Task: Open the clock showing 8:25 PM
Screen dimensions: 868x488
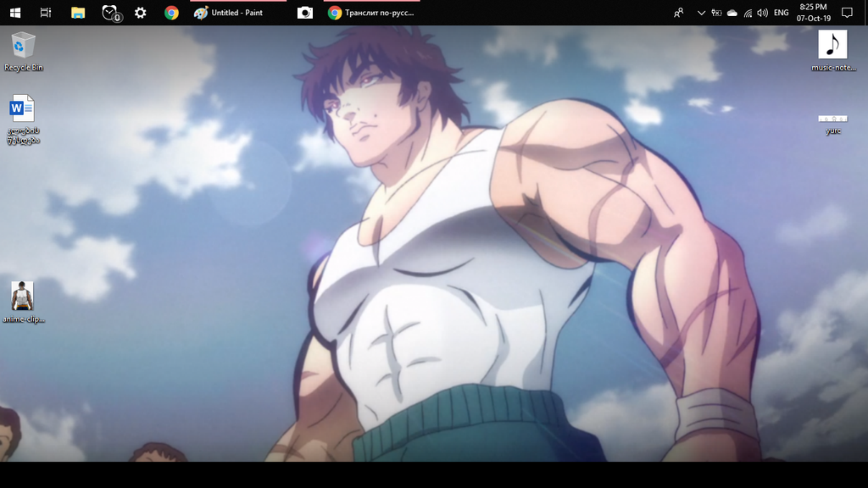Action: point(814,13)
